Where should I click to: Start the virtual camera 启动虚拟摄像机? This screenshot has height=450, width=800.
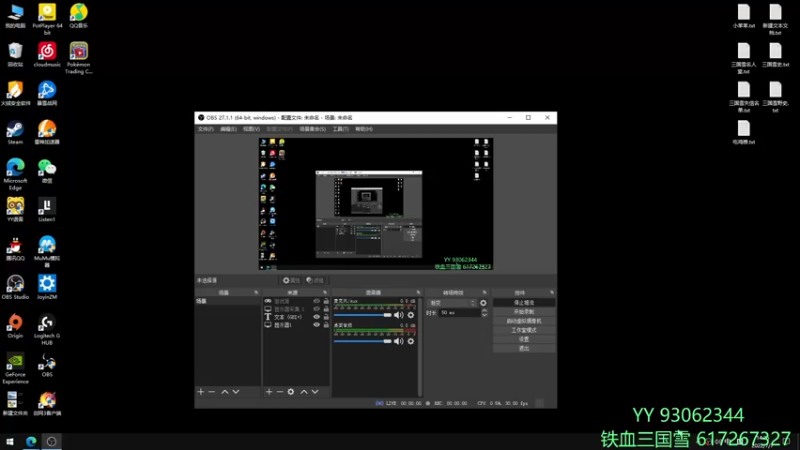[524, 321]
